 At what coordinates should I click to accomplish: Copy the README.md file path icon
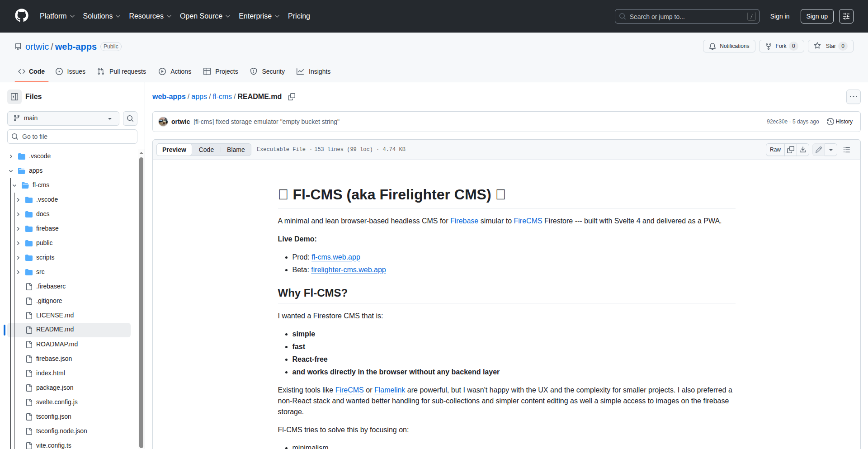[x=292, y=97]
